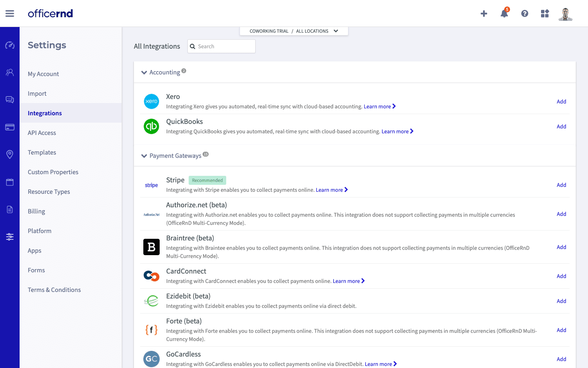
Task: Open user profile avatar
Action: tap(566, 13)
